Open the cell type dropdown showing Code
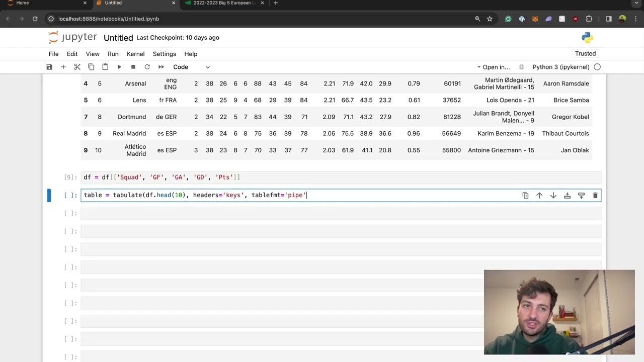The image size is (644, 362). click(191, 67)
